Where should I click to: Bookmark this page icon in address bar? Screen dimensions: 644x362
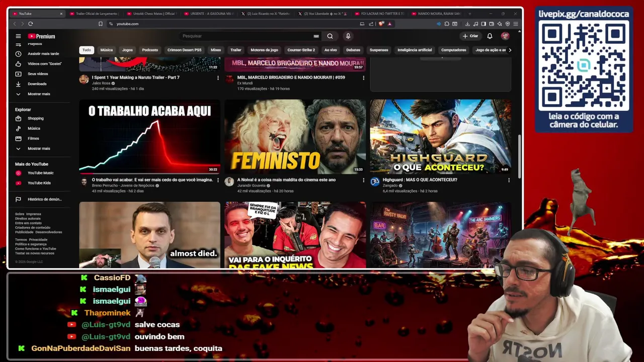[x=101, y=24]
